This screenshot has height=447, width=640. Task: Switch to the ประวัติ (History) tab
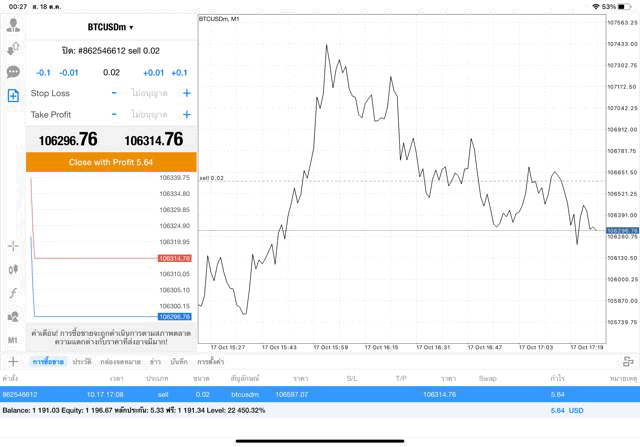tap(81, 361)
